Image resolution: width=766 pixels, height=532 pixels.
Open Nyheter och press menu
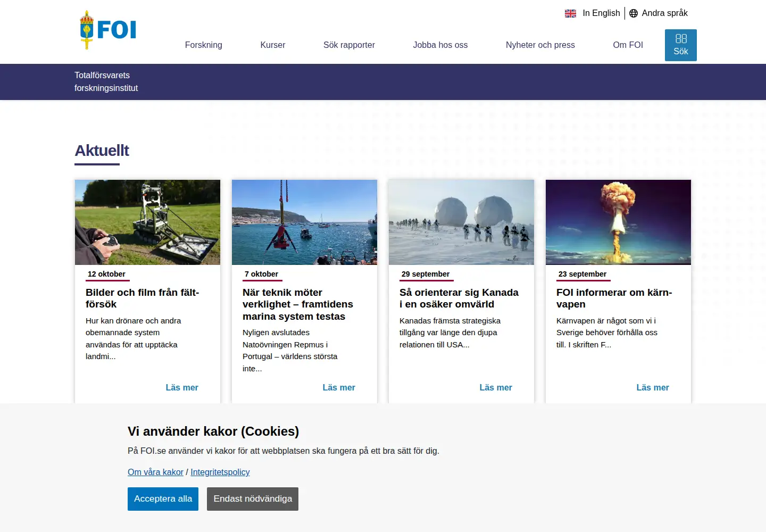click(x=540, y=45)
